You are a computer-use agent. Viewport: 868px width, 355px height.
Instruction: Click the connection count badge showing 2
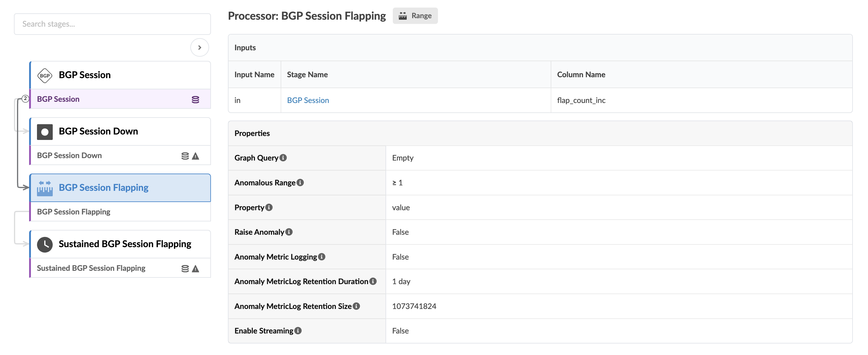[25, 99]
